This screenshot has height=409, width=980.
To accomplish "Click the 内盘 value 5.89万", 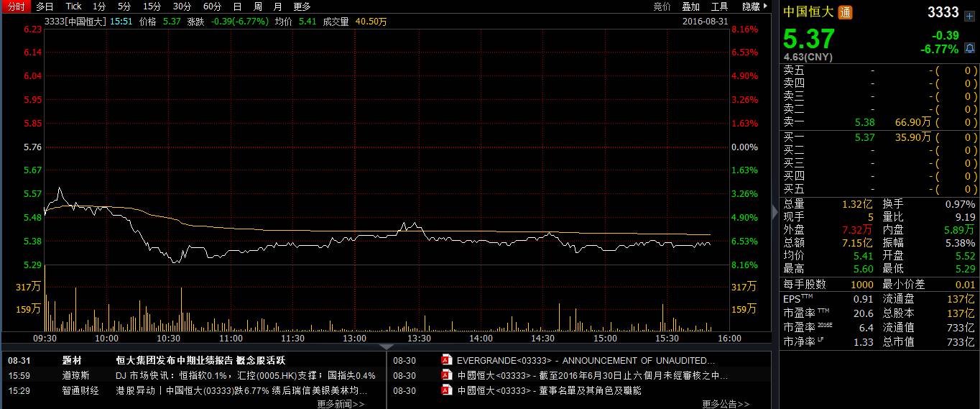I will point(959,229).
